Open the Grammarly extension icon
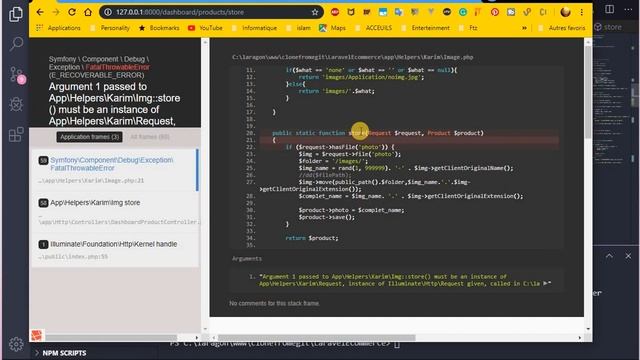The height and width of the screenshot is (360, 640). 462,12
